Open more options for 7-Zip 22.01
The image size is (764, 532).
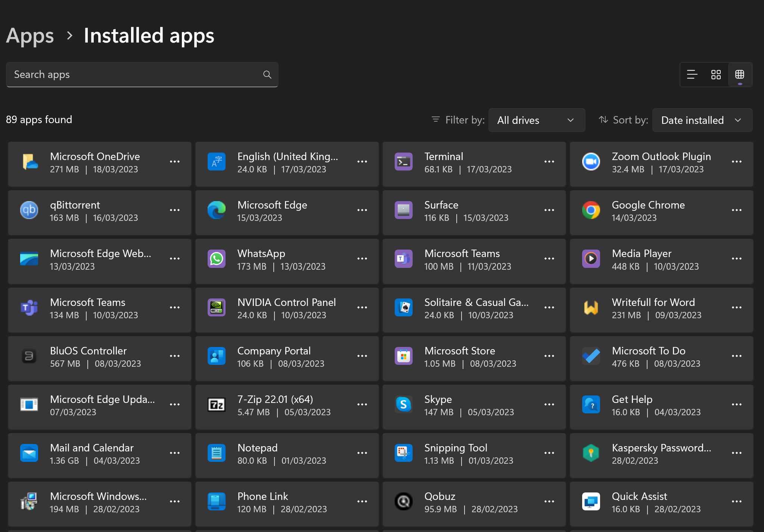tap(362, 405)
